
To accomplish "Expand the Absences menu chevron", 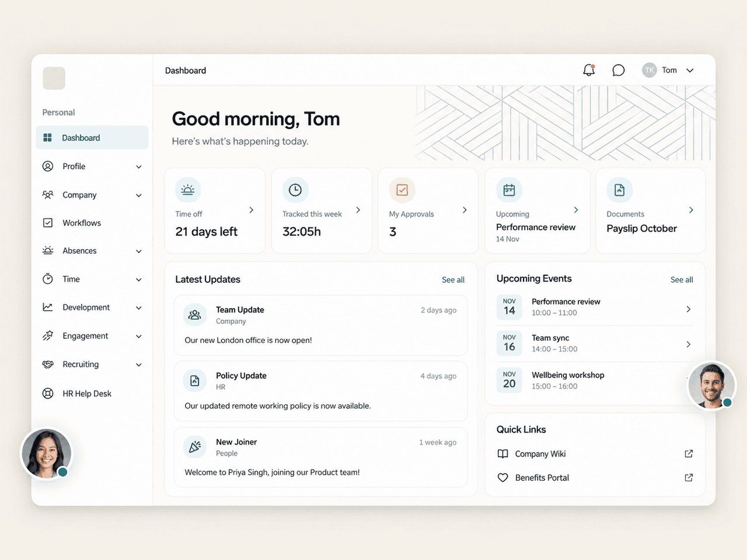I will 139,251.
